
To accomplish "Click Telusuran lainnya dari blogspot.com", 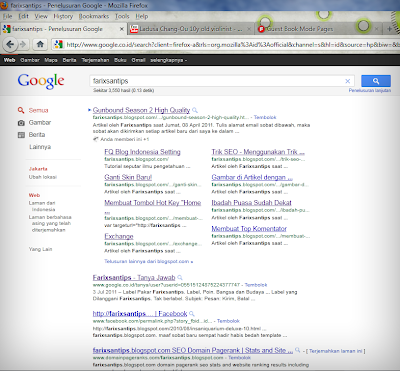I will [x=149, y=261].
